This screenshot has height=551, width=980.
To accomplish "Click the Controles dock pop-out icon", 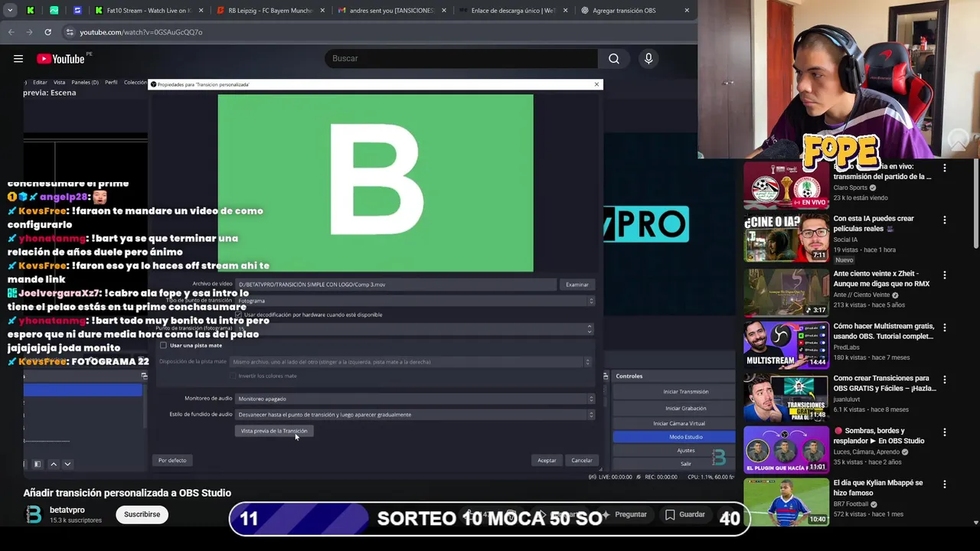I will (x=606, y=376).
